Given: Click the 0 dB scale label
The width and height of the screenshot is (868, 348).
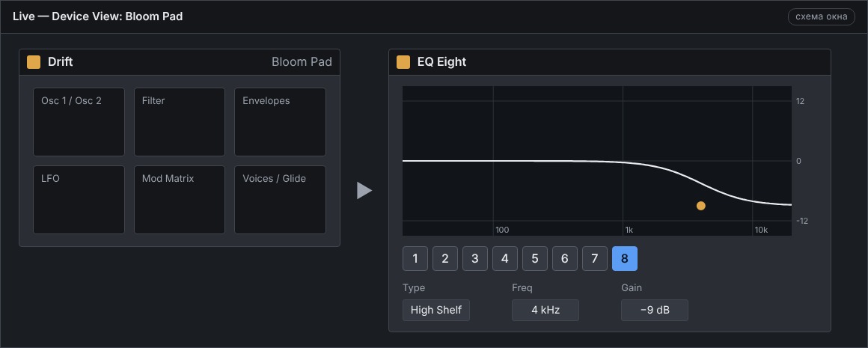Looking at the screenshot, I should (x=799, y=161).
